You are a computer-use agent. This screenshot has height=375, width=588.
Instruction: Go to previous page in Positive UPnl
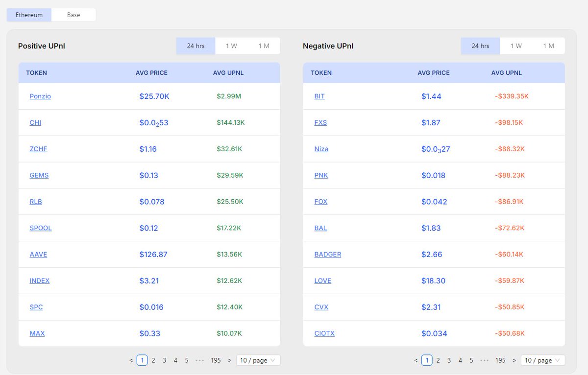[131, 360]
